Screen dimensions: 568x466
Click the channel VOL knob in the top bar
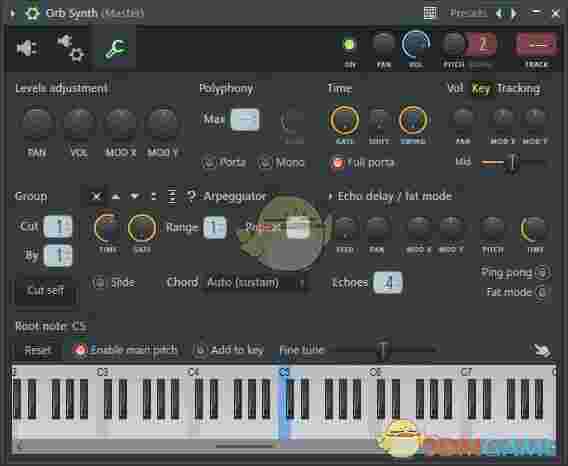point(415,45)
